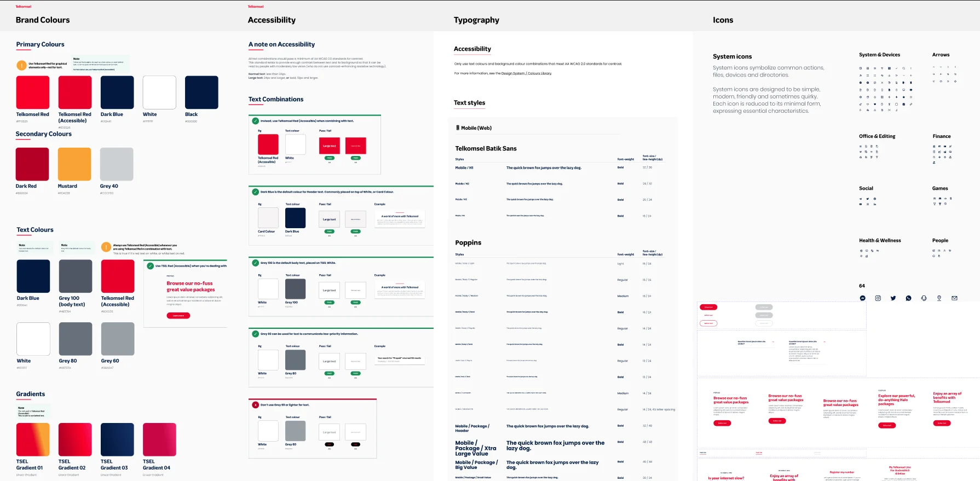Click the Messenger chat icon in the 64 row
Image resolution: width=980 pixels, height=481 pixels.
click(x=862, y=298)
